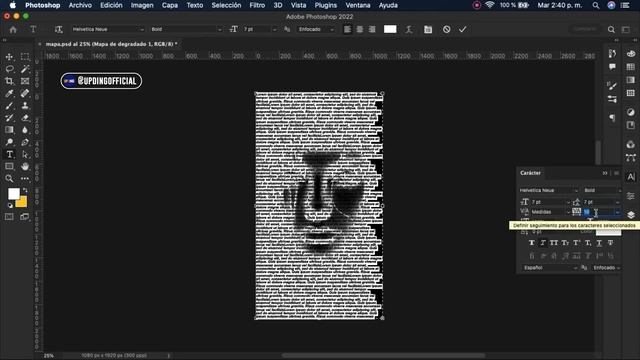Open the Edit Toolbar three-dots menu
Viewport: 640px width, 360px height.
pyautogui.click(x=25, y=178)
